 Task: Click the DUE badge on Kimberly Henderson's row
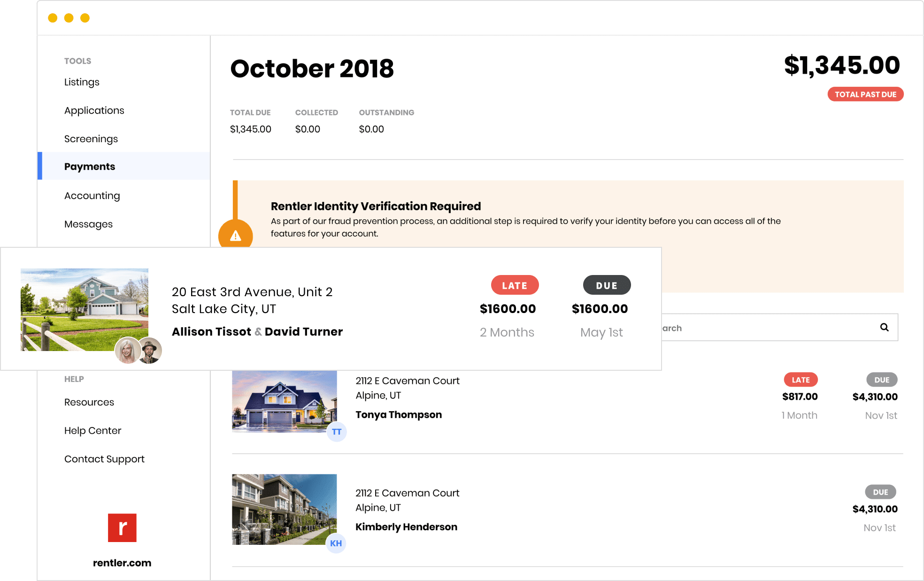point(880,492)
